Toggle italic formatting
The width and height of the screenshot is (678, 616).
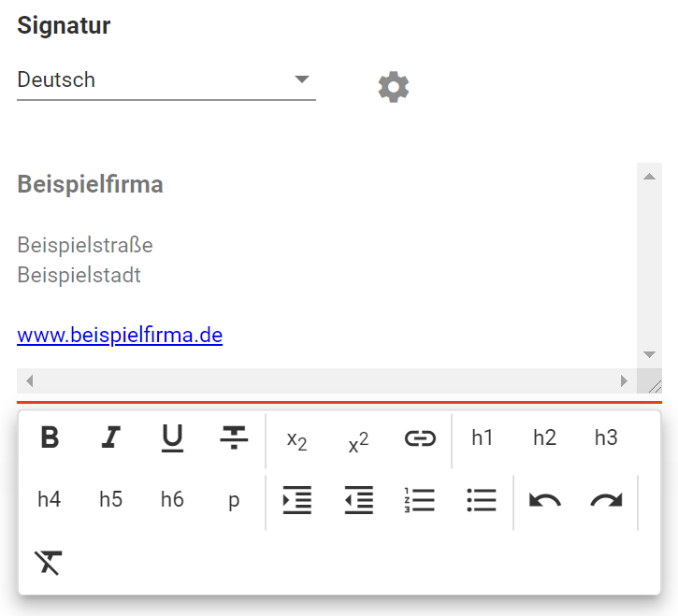pos(111,437)
